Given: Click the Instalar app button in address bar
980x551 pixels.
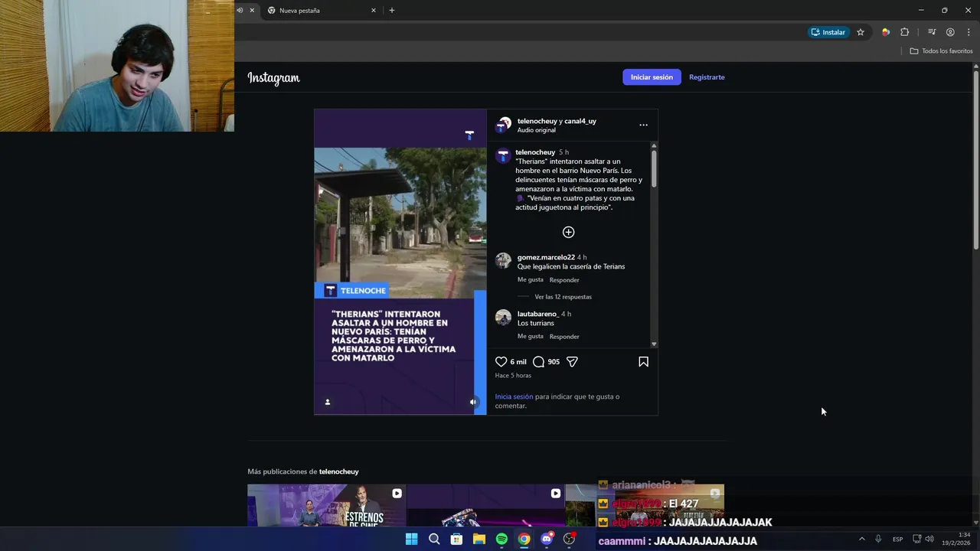Looking at the screenshot, I should [828, 32].
